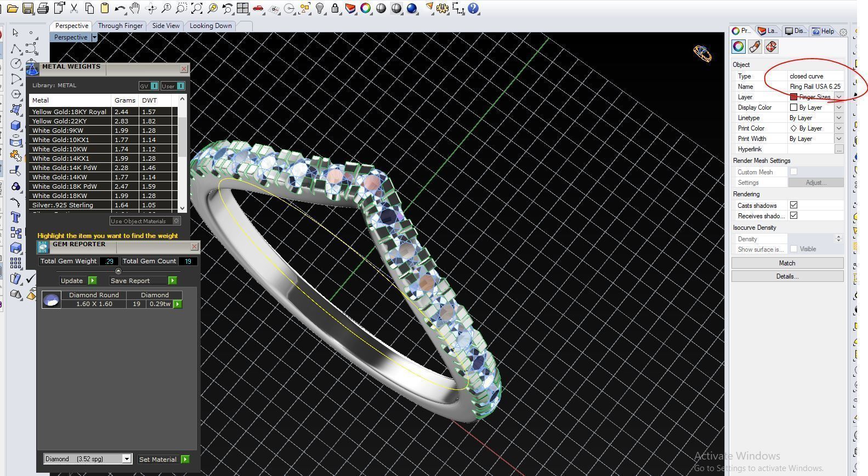This screenshot has width=868, height=476.
Task: Click the red Finger Sizes layer color swatch
Action: click(x=793, y=97)
